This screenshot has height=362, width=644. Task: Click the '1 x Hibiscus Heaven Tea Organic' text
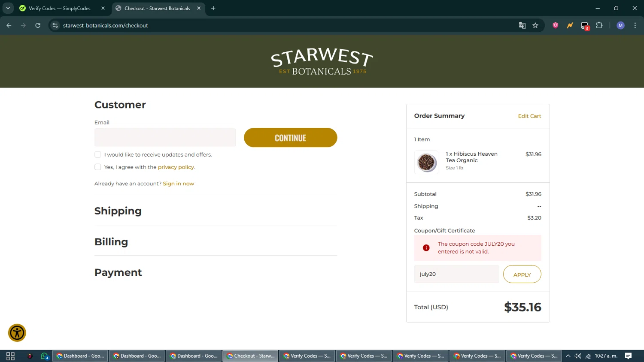tap(471, 157)
